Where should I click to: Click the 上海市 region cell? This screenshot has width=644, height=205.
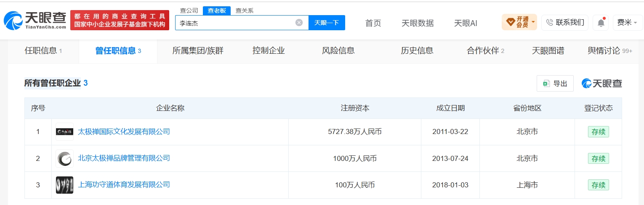[527, 185]
